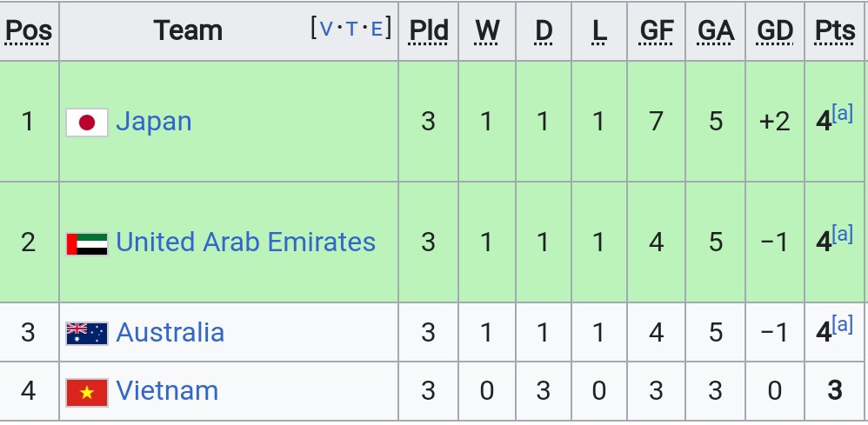Click the Pos column header abbreviation
The width and height of the screenshot is (868, 425).
(x=28, y=31)
